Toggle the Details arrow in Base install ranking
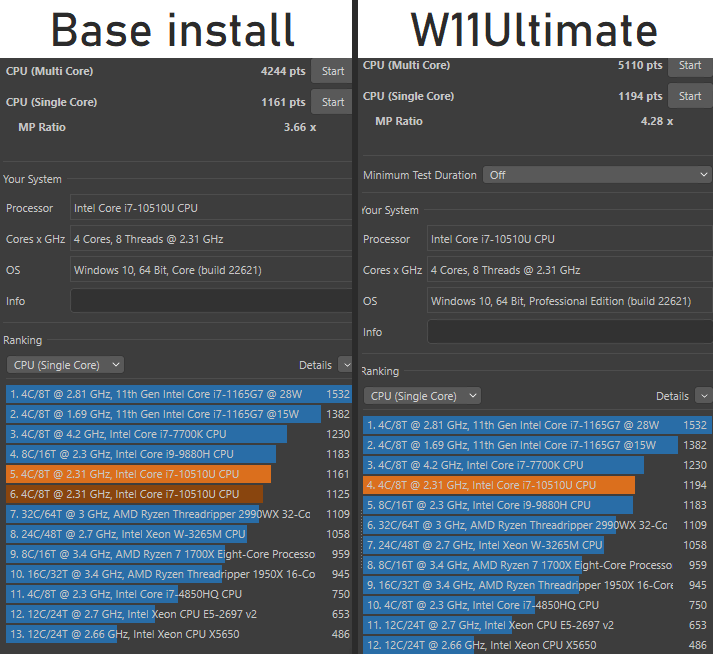The image size is (713, 654). [345, 365]
